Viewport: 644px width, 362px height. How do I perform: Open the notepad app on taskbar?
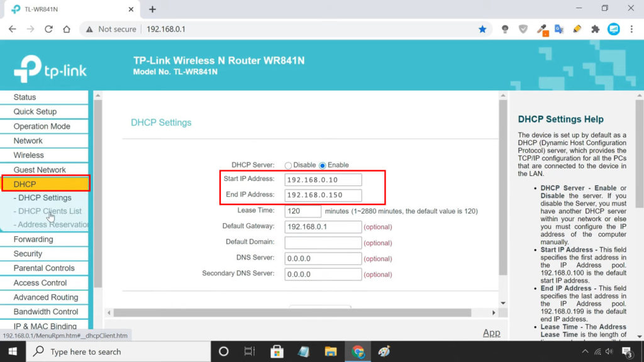click(304, 352)
